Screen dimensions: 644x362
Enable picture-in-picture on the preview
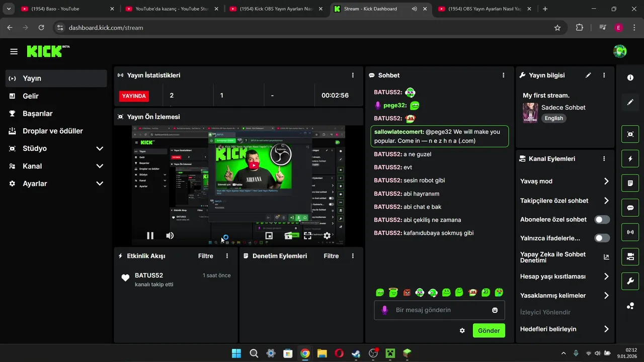pos(269,235)
